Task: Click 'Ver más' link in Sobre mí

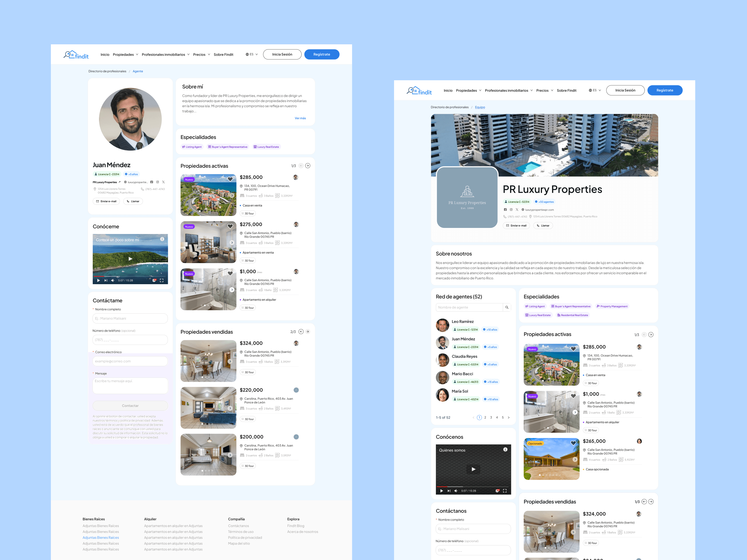Action: [300, 118]
